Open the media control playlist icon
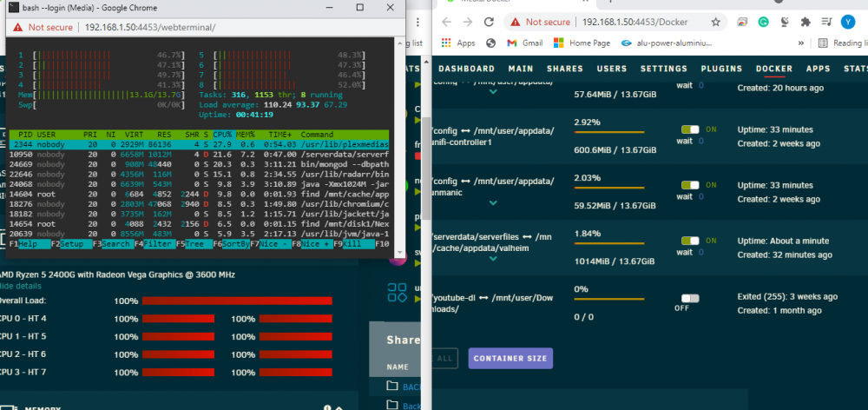Viewport: 868px width, 410px height. (x=826, y=23)
